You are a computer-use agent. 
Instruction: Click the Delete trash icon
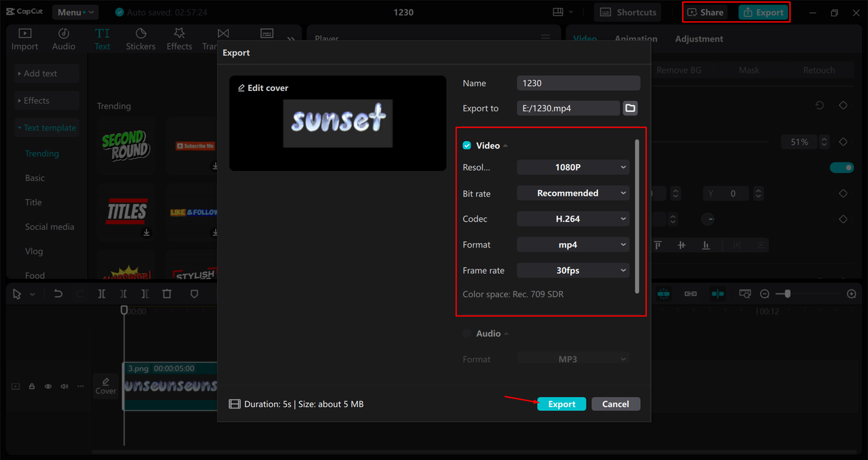pyautogui.click(x=167, y=294)
